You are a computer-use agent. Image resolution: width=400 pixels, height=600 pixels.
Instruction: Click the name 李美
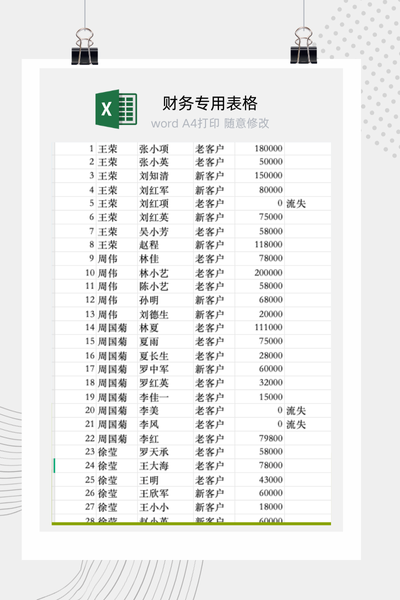tap(149, 411)
